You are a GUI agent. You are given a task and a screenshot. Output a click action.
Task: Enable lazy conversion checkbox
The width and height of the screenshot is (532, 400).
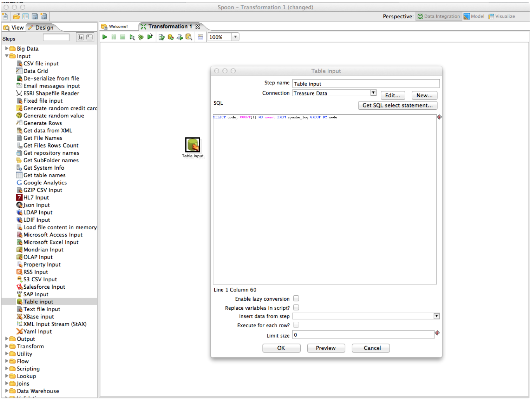click(x=296, y=298)
